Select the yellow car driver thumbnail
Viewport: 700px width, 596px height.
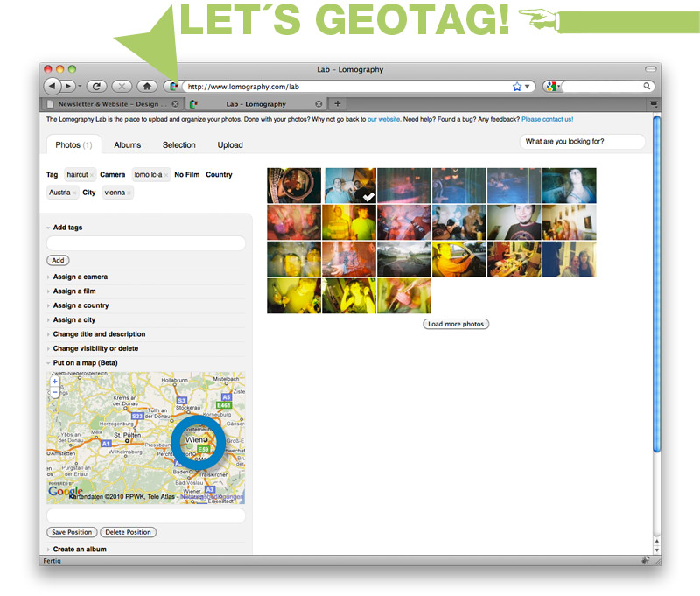458,259
